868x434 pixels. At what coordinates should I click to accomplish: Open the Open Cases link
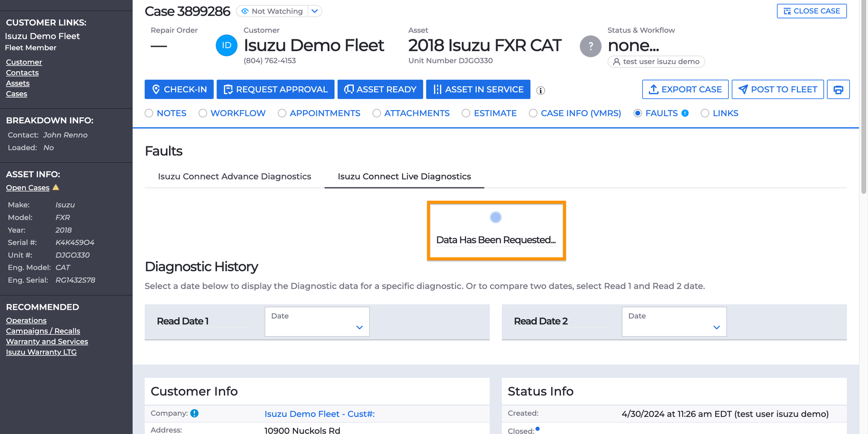pos(28,187)
